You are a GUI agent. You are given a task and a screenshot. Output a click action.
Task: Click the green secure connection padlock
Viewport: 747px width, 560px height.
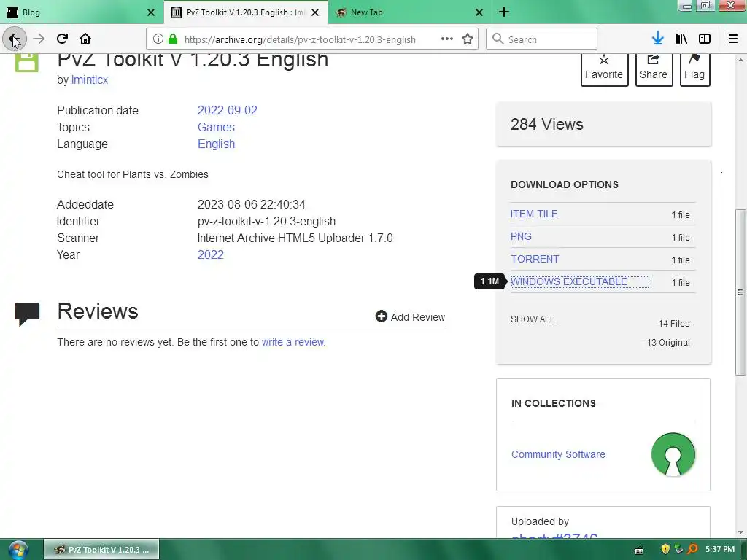pyautogui.click(x=173, y=39)
